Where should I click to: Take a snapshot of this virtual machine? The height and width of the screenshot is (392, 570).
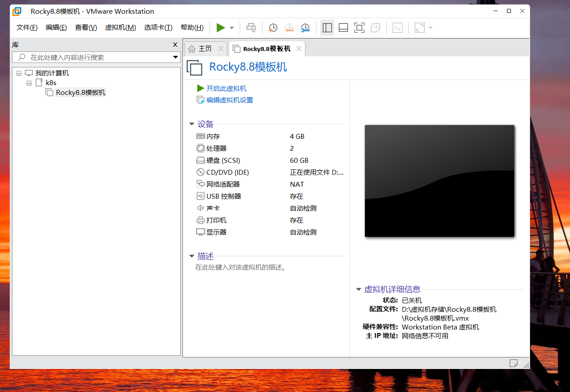(x=273, y=28)
